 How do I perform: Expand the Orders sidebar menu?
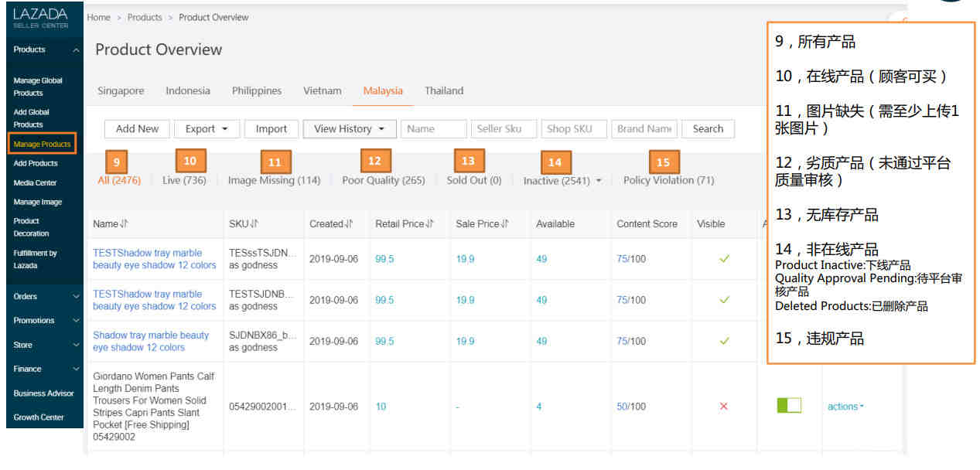tap(75, 296)
